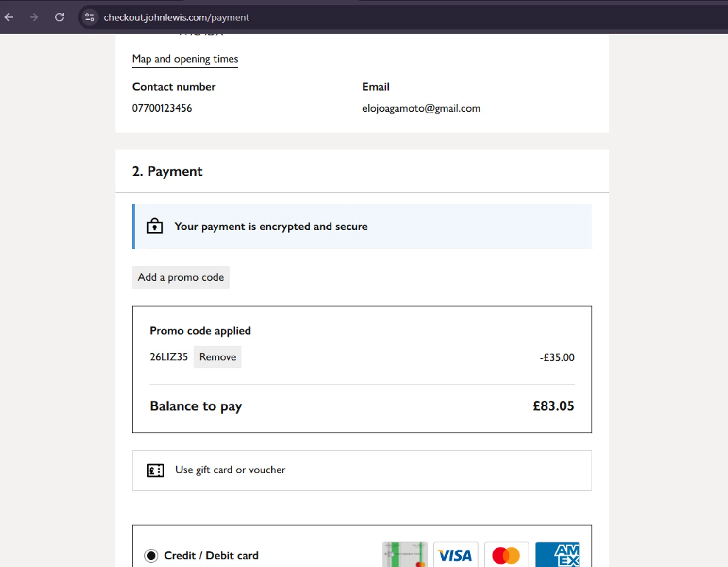Viewport: 728px width, 567px height.
Task: Click the American Express logo
Action: pos(557,555)
